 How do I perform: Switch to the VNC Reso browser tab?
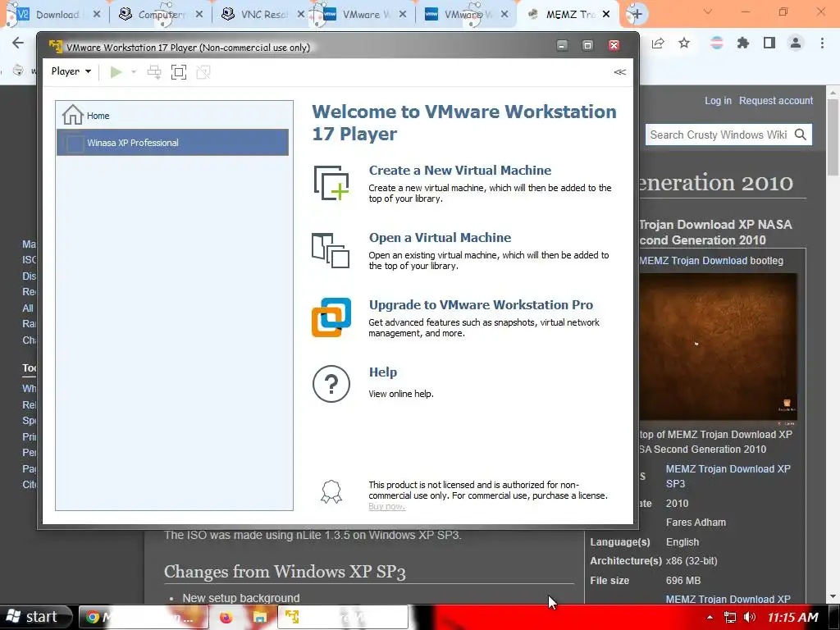262,15
